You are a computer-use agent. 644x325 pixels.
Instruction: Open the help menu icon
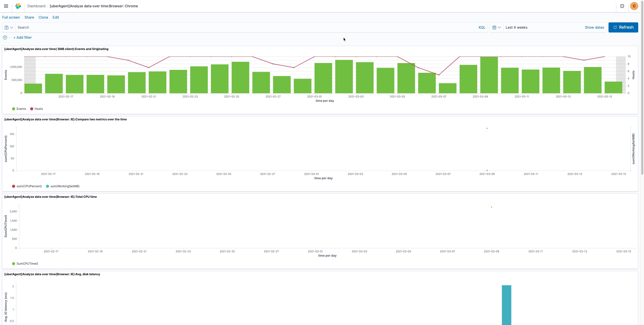coord(622,6)
